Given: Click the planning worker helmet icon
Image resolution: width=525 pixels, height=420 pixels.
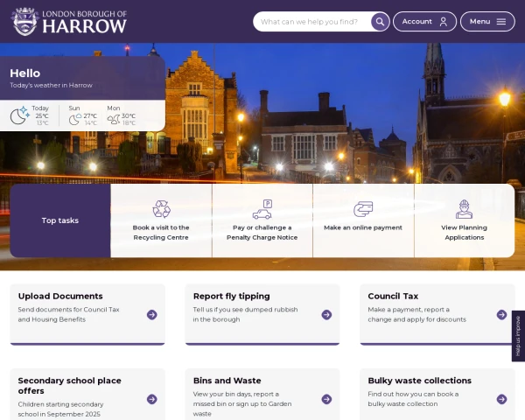Looking at the screenshot, I should tap(464, 209).
